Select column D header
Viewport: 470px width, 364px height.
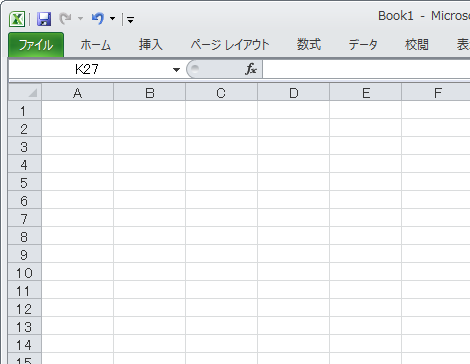(294, 92)
